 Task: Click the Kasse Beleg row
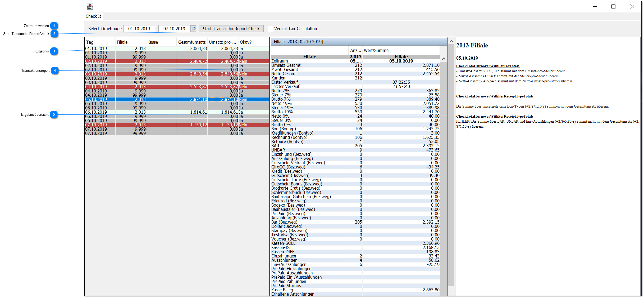(355, 290)
